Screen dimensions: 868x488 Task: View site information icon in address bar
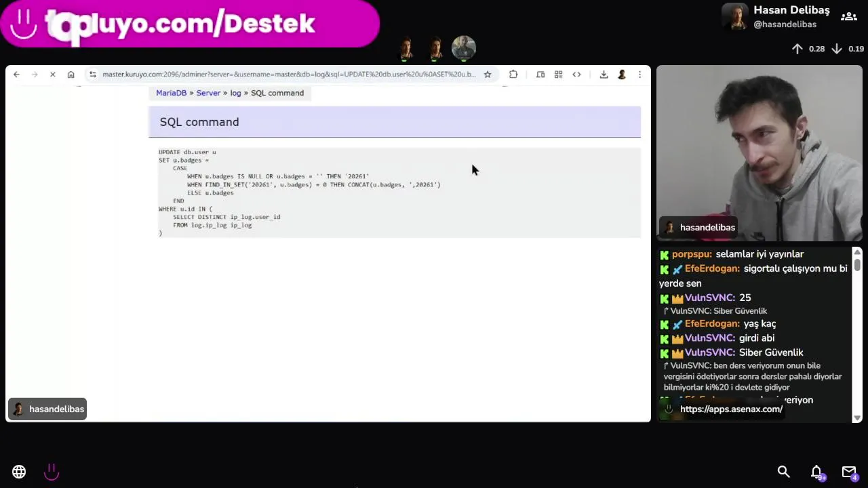coord(93,75)
